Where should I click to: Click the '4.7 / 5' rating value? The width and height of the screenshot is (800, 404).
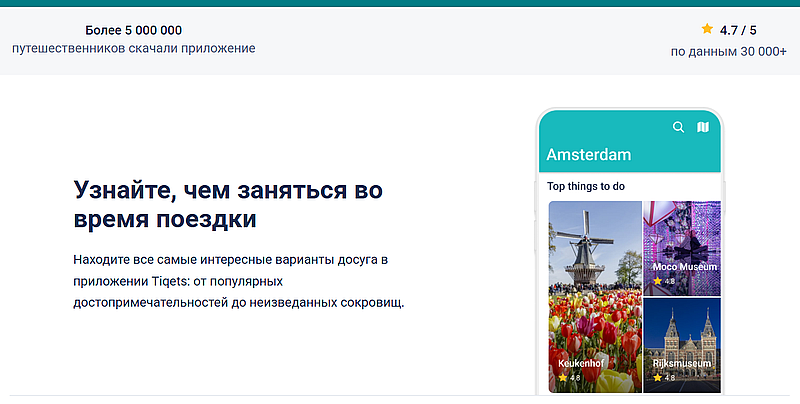click(738, 31)
